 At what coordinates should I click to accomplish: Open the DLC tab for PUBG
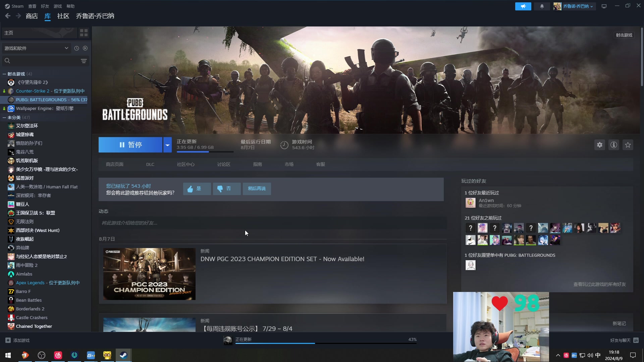tap(150, 164)
